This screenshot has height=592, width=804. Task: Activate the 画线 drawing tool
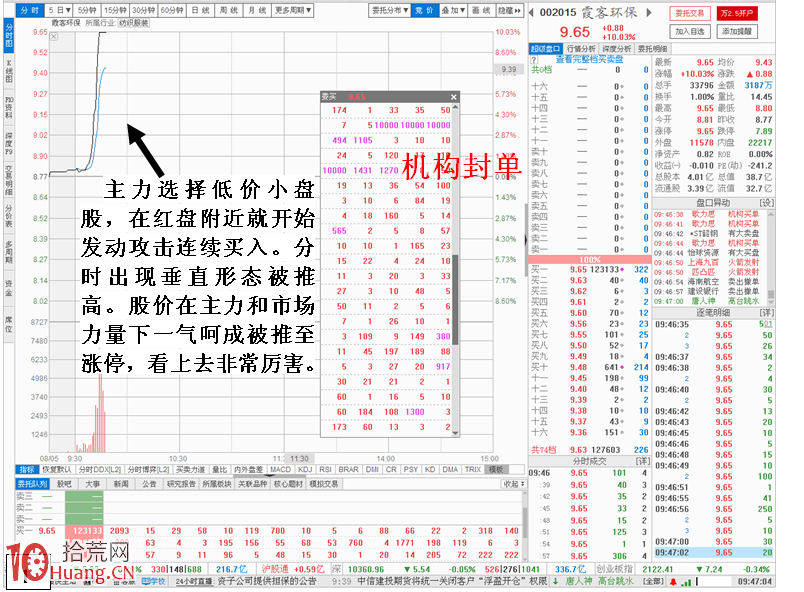pos(482,9)
